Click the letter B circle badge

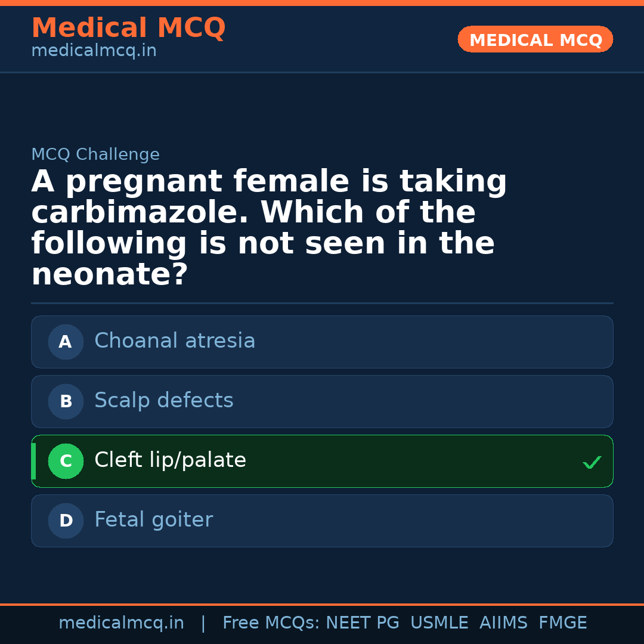(x=66, y=401)
